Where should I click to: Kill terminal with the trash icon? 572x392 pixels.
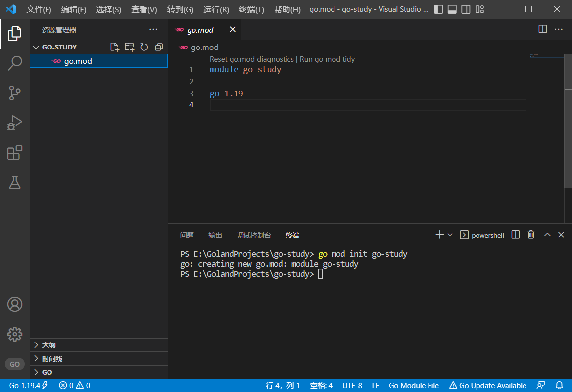click(x=531, y=235)
